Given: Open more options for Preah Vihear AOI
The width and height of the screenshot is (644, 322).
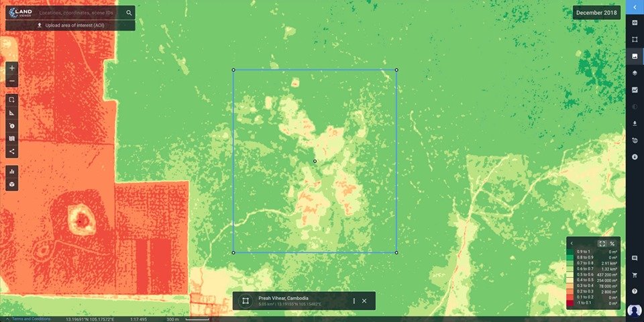Looking at the screenshot, I should [x=354, y=301].
